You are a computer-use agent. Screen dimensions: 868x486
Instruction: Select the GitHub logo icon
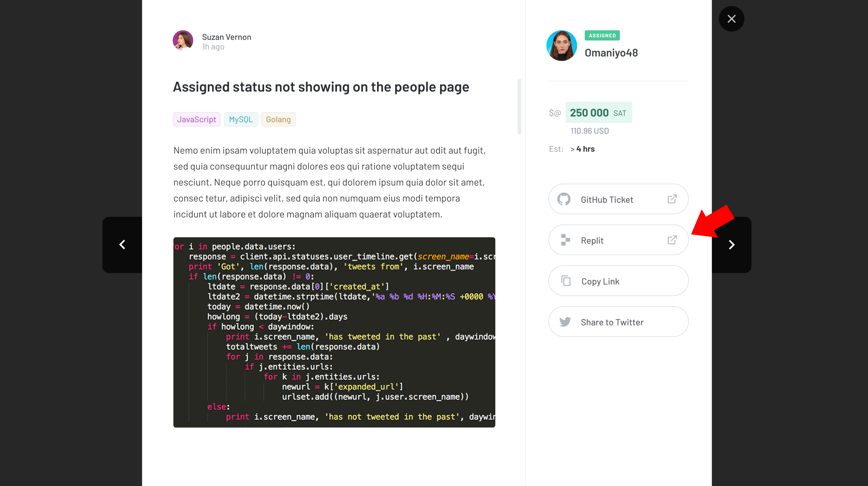(x=564, y=199)
